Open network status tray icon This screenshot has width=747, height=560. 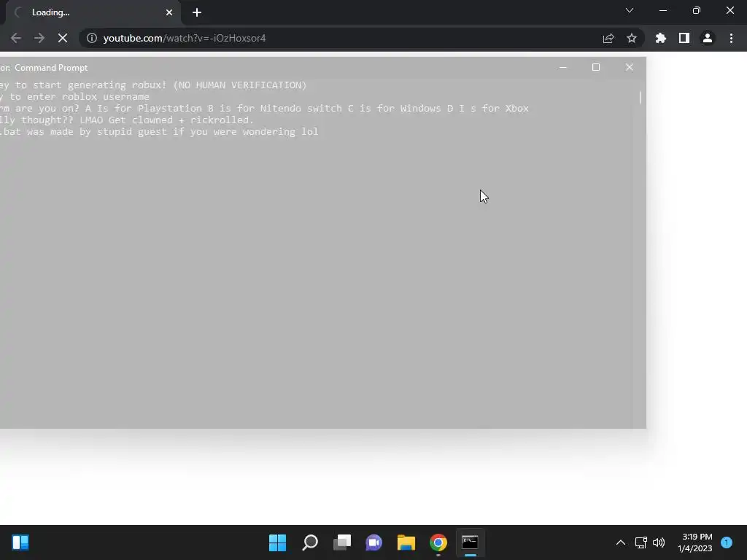click(641, 542)
